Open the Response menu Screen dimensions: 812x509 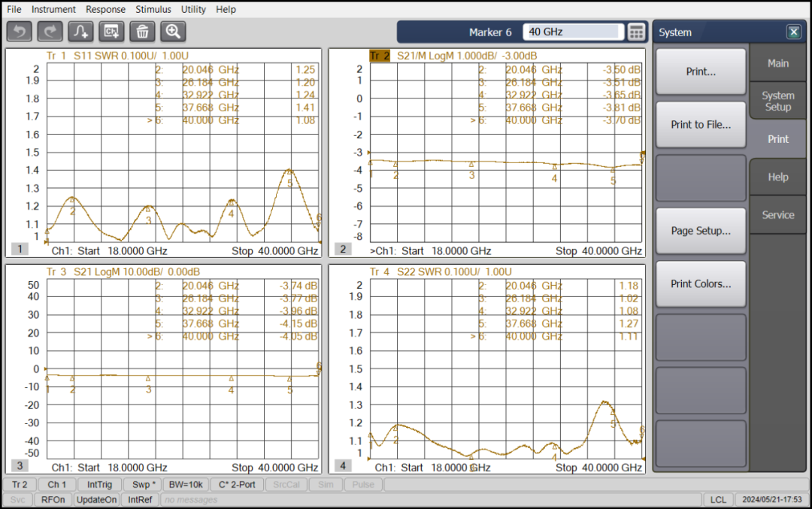106,9
